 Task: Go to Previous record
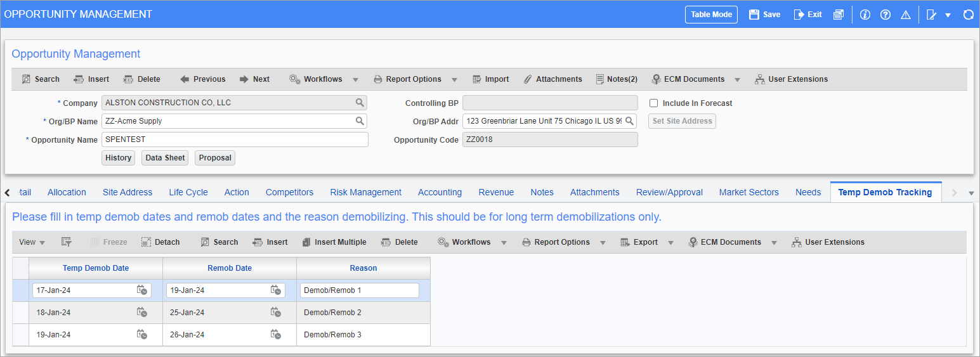pyautogui.click(x=203, y=79)
